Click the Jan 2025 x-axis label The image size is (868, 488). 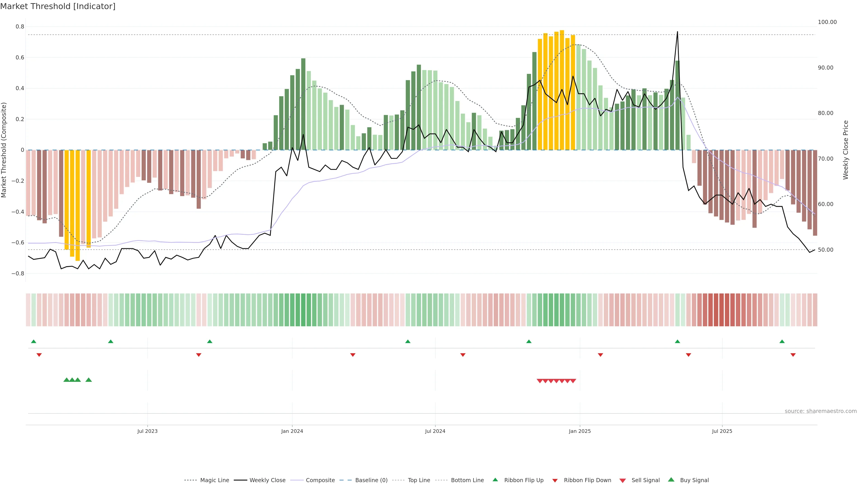pos(580,431)
